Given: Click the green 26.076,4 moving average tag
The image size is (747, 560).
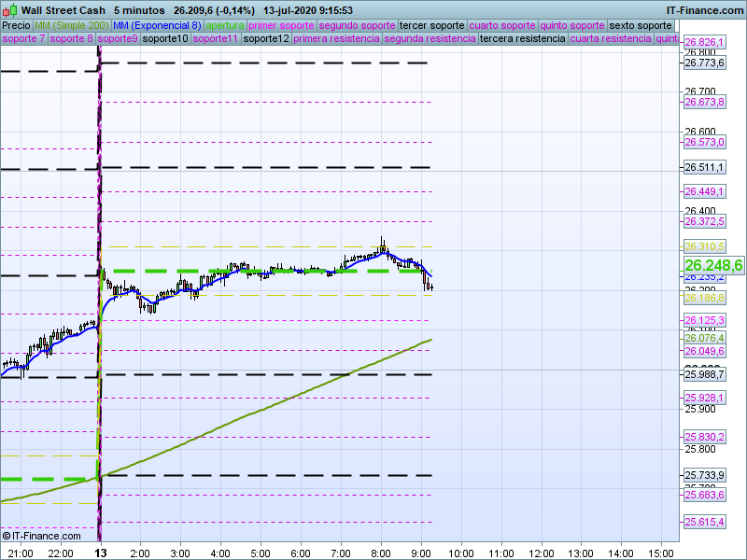Looking at the screenshot, I should pos(705,339).
